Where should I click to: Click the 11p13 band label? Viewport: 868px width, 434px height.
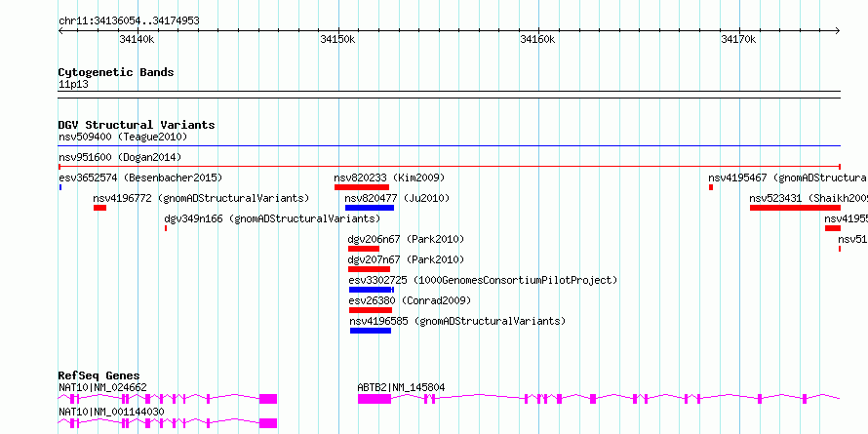coord(73,85)
